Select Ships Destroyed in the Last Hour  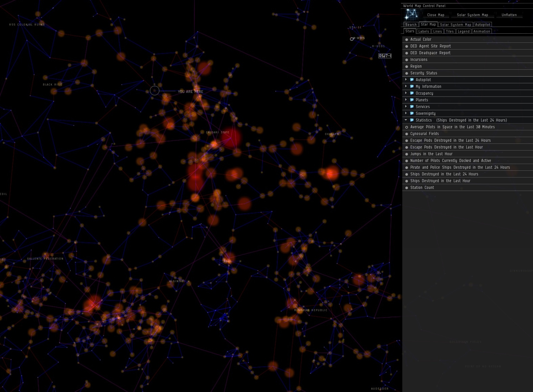pyautogui.click(x=468, y=181)
